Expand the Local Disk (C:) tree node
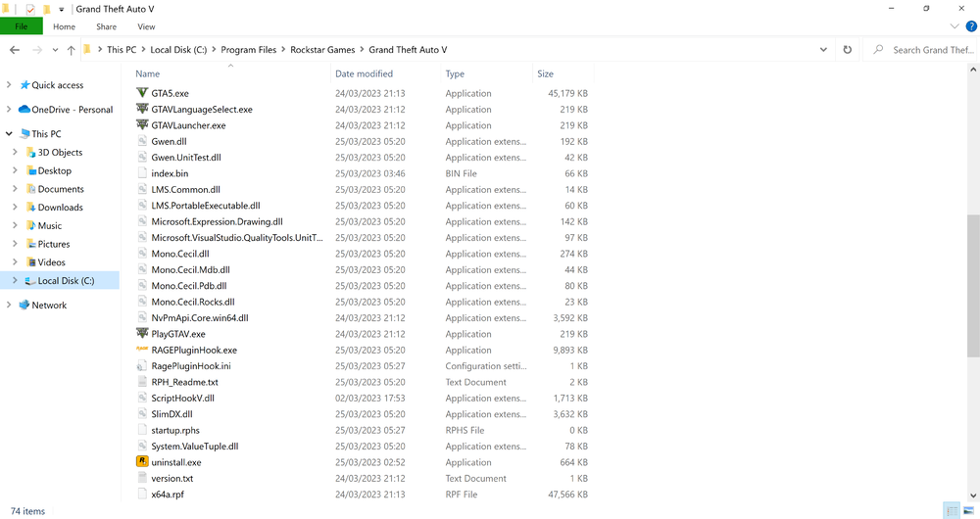The height and width of the screenshot is (519, 980). (x=15, y=281)
